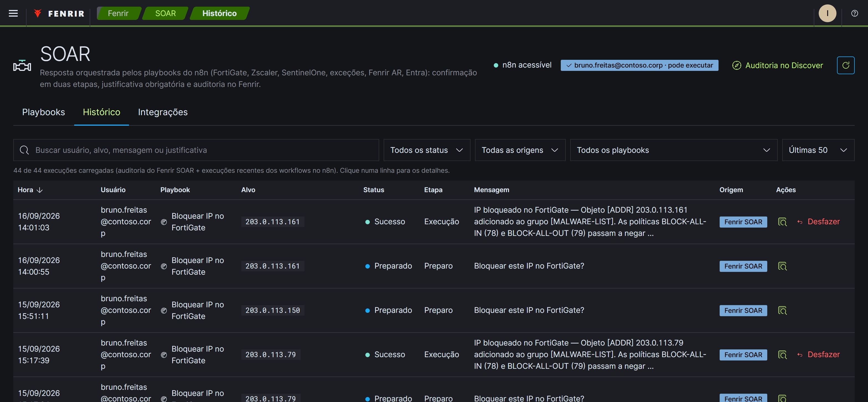The image size is (868, 402).
Task: Open the Últimas 50 limit dropdown
Action: pyautogui.click(x=818, y=150)
